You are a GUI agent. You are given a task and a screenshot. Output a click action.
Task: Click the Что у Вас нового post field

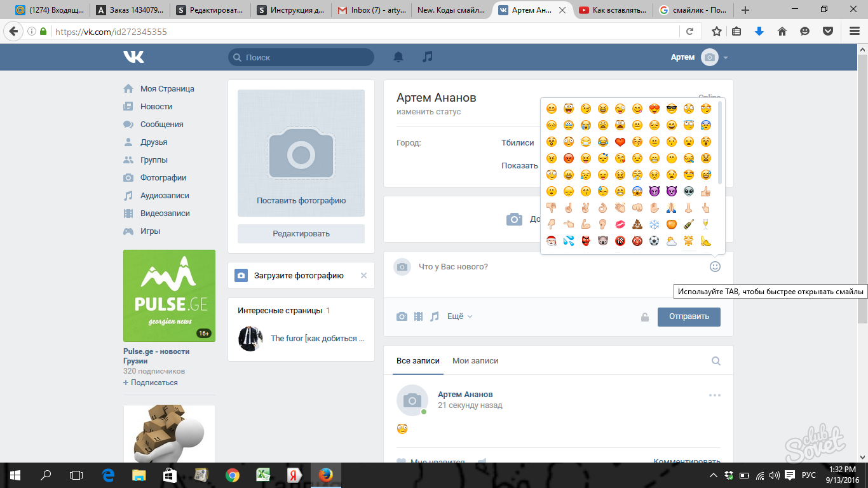(559, 267)
